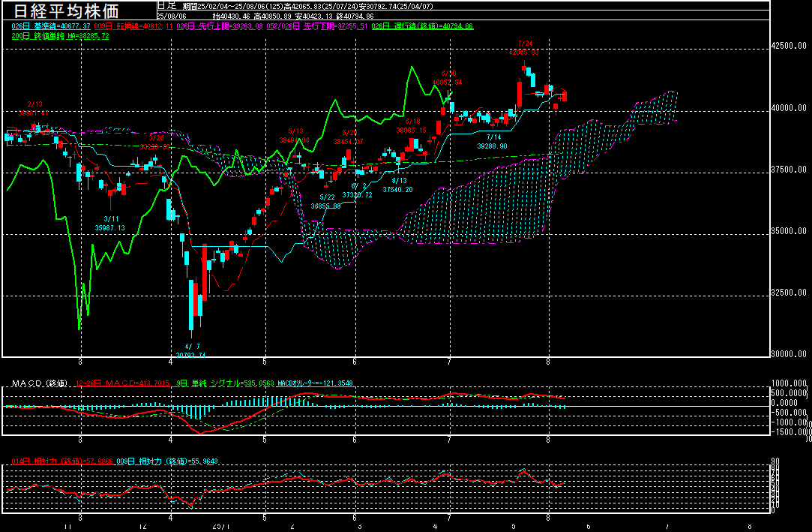This screenshot has width=812, height=532.
Task: Click the 35000.00 price axis label
Action: tap(789, 231)
